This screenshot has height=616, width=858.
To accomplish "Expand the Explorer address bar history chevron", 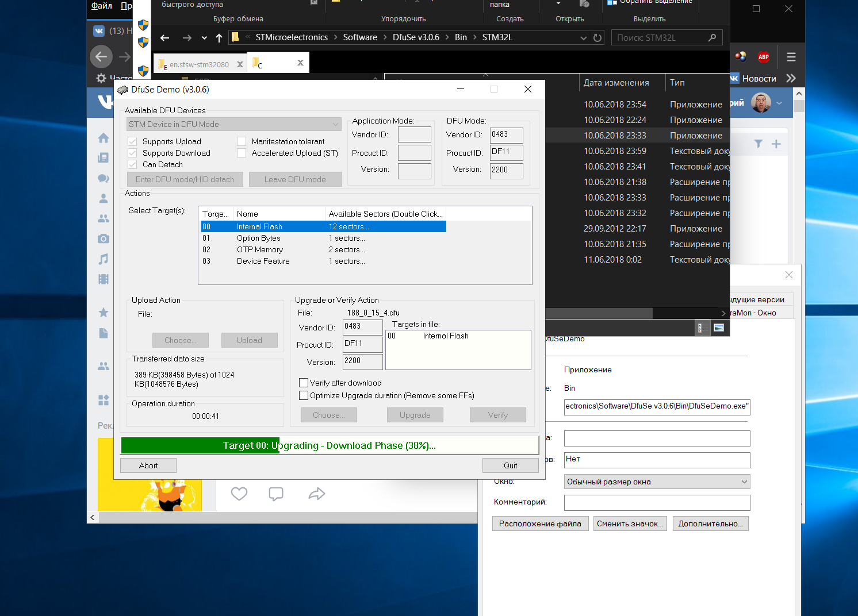I will pos(583,38).
